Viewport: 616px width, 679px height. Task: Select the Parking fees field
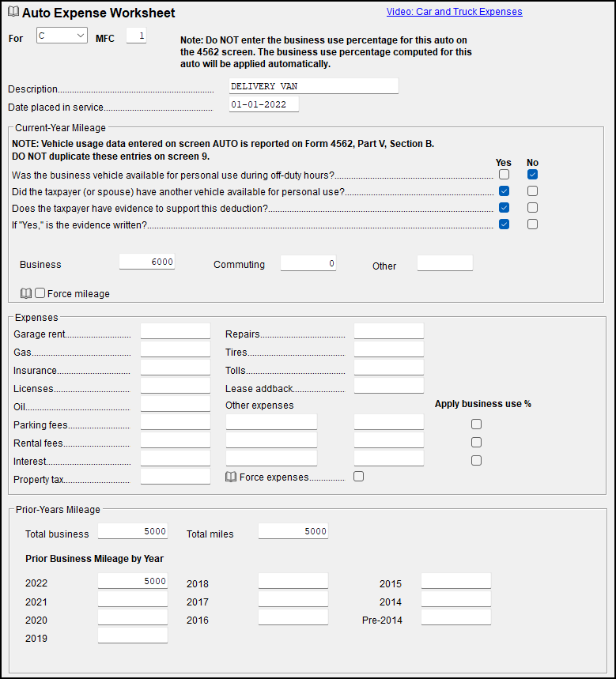176,422
